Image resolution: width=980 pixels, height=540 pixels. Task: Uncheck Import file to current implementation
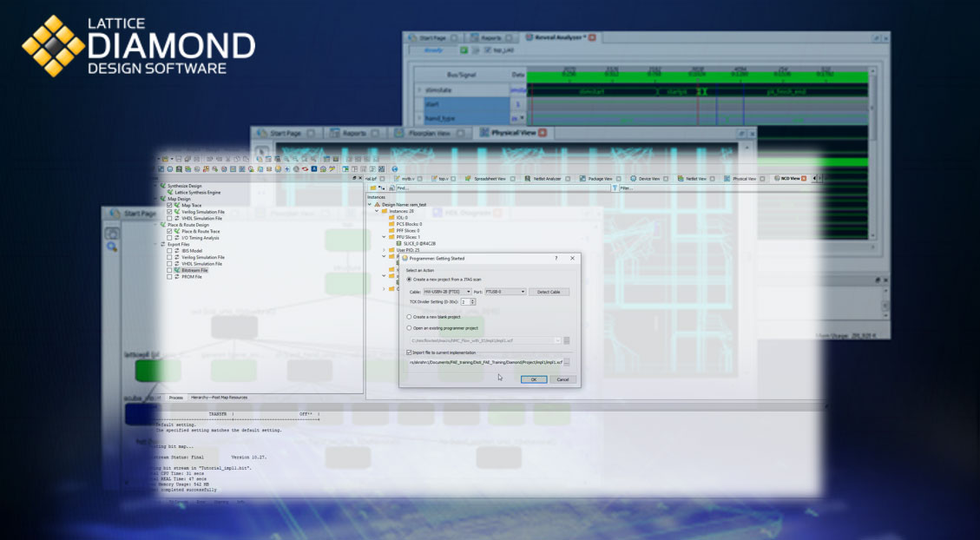click(410, 352)
